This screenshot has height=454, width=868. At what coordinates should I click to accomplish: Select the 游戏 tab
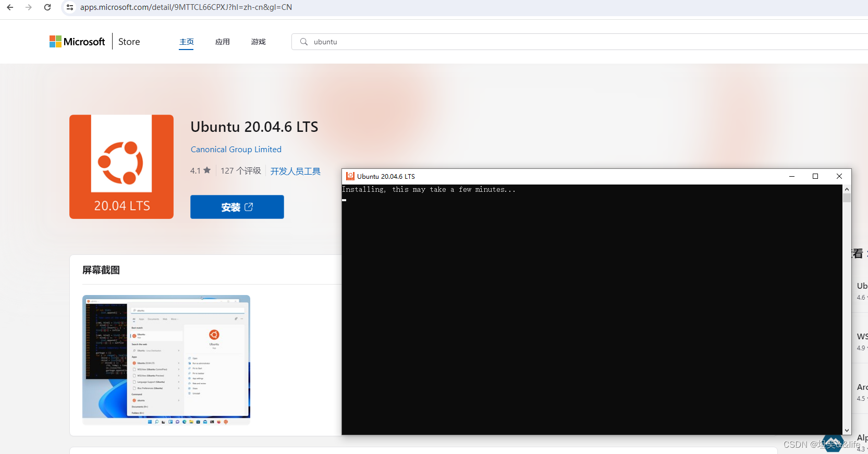click(x=259, y=42)
